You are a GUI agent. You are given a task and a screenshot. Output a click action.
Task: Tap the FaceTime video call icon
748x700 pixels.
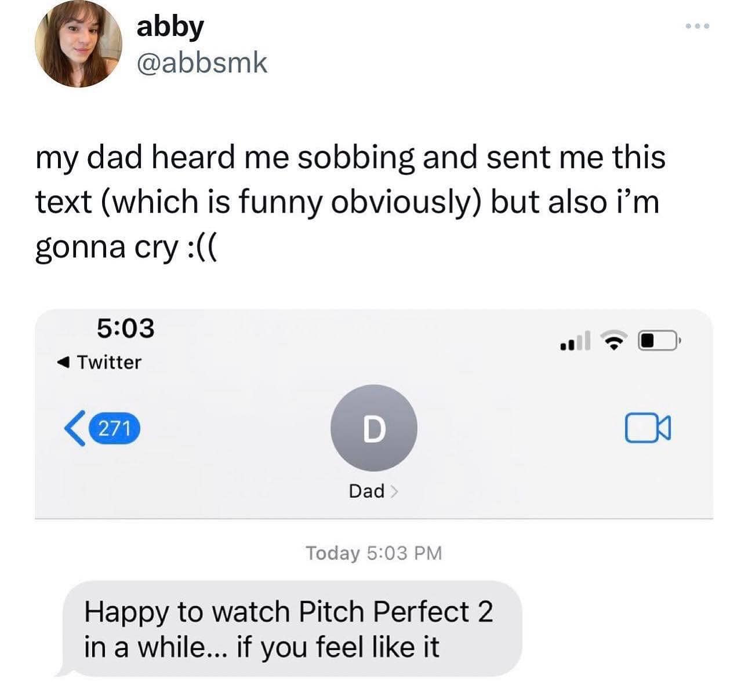point(648,428)
